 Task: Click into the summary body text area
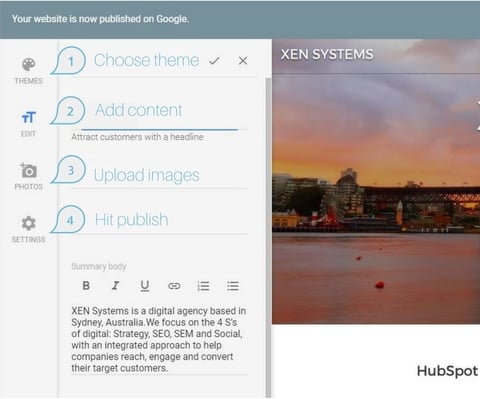point(159,339)
